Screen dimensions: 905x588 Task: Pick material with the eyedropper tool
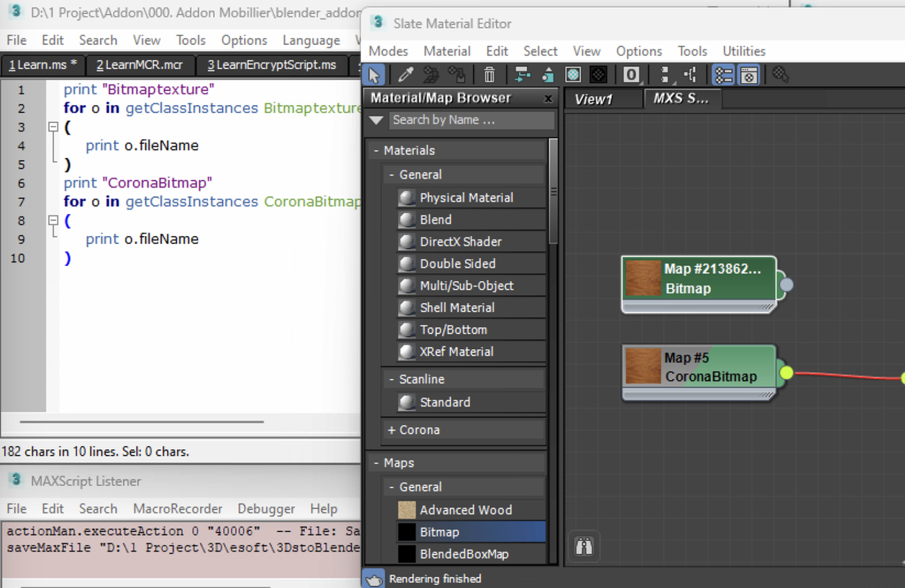coord(405,74)
